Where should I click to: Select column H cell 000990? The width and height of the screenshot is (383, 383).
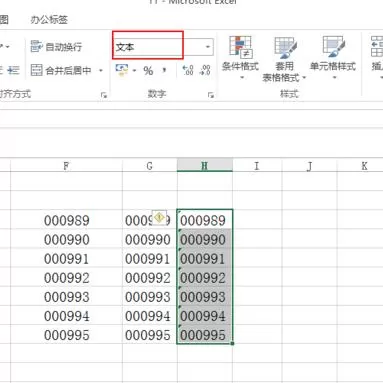pos(205,239)
